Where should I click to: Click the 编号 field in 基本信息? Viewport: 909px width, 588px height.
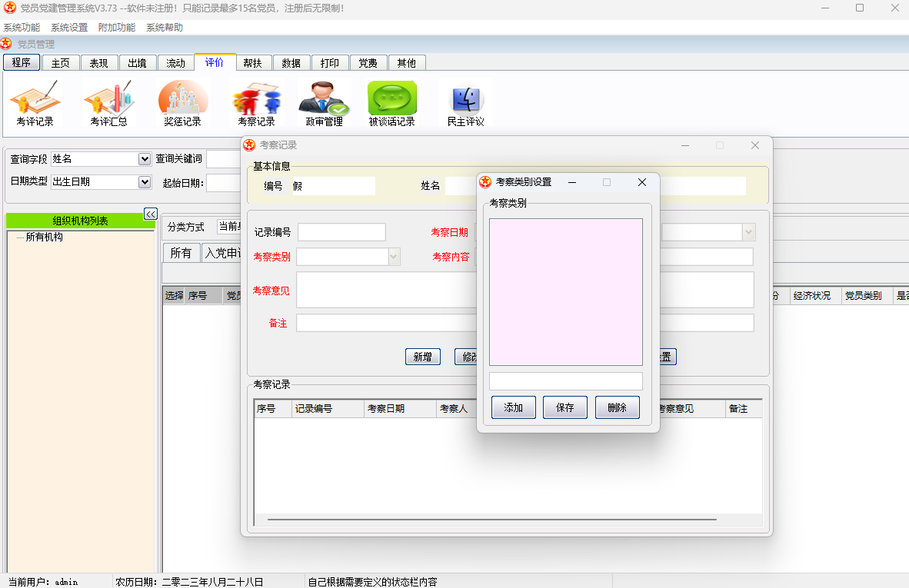tap(333, 186)
